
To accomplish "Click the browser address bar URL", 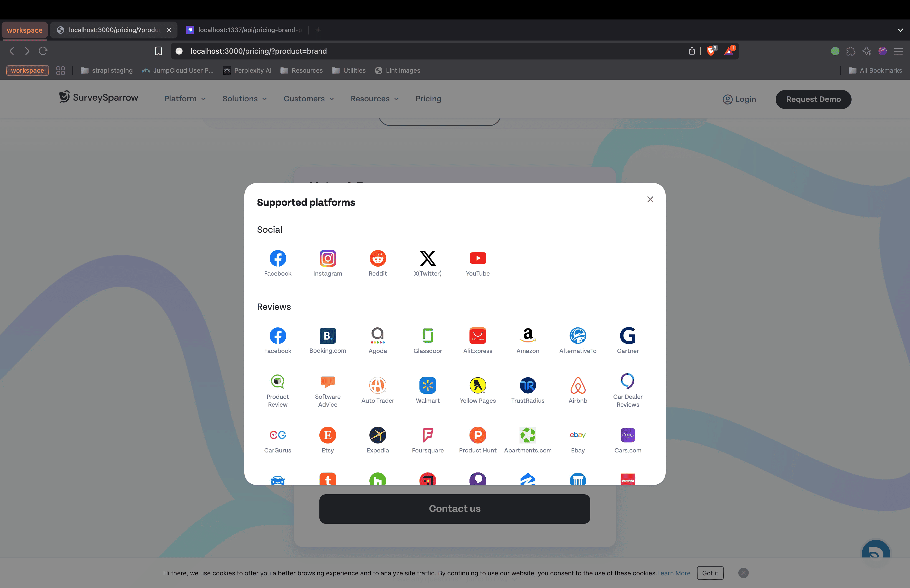I will click(x=259, y=51).
